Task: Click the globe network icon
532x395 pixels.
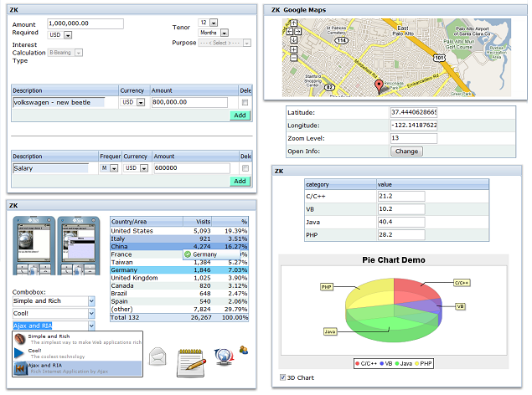Action: coord(222,357)
